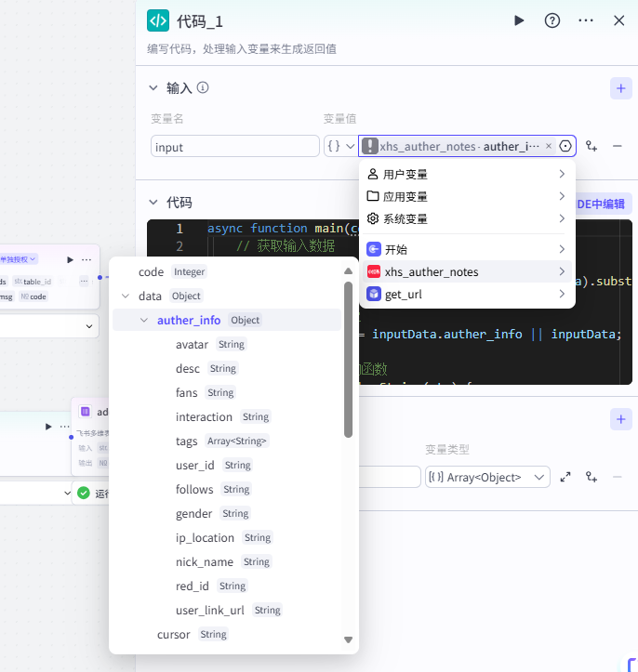Select the cursor String field
Viewport: 638px width, 672px height.
tap(226, 634)
